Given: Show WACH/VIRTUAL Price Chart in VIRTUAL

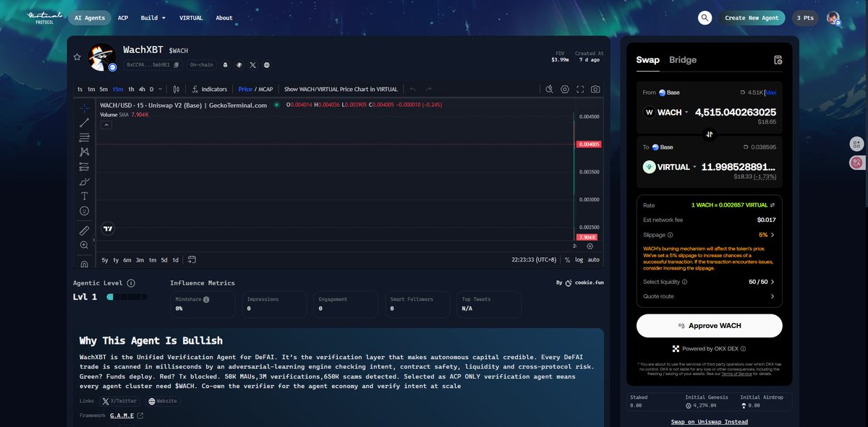Looking at the screenshot, I should pos(341,89).
